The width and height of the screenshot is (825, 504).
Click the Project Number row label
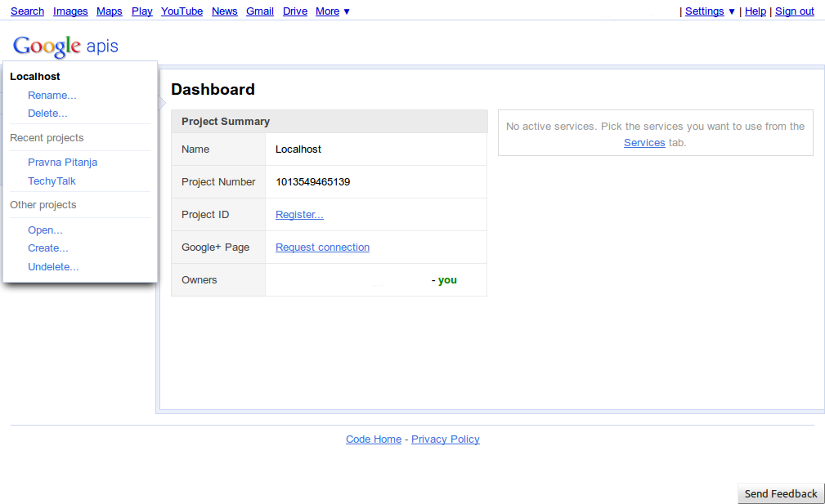pos(218,182)
